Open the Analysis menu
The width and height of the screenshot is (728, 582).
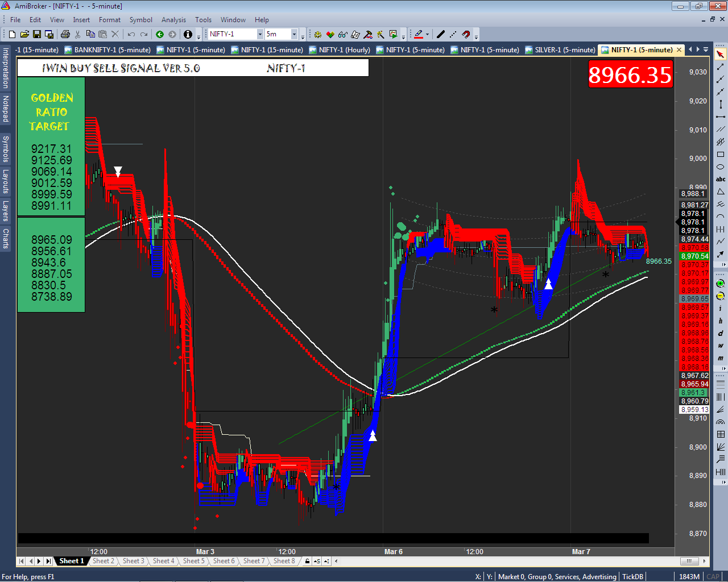(x=173, y=20)
